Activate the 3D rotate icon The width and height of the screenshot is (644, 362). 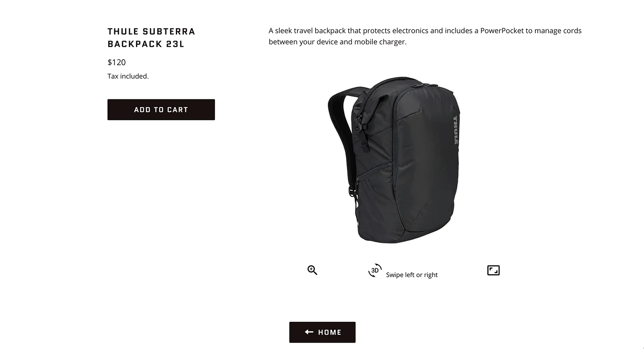(375, 270)
